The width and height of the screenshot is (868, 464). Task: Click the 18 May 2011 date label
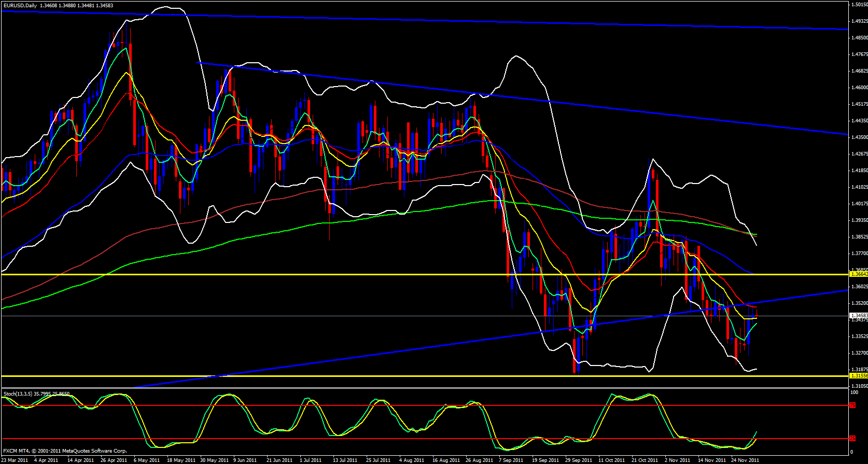click(x=181, y=460)
